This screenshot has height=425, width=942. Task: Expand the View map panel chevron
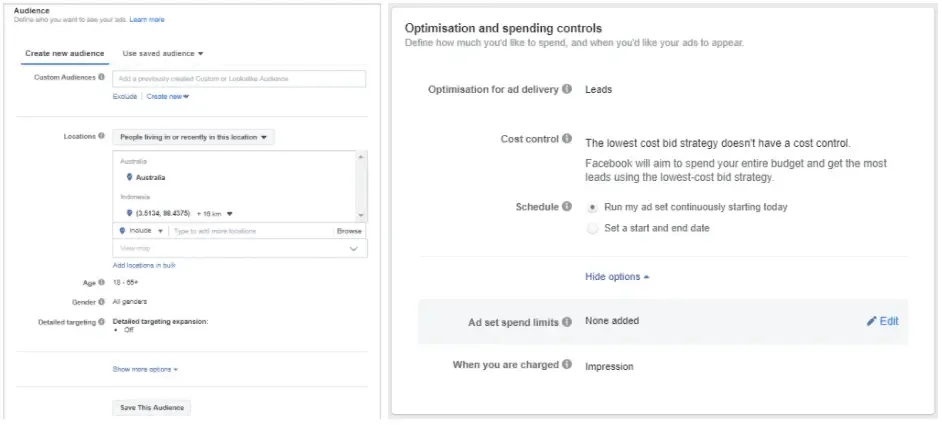pyautogui.click(x=354, y=248)
